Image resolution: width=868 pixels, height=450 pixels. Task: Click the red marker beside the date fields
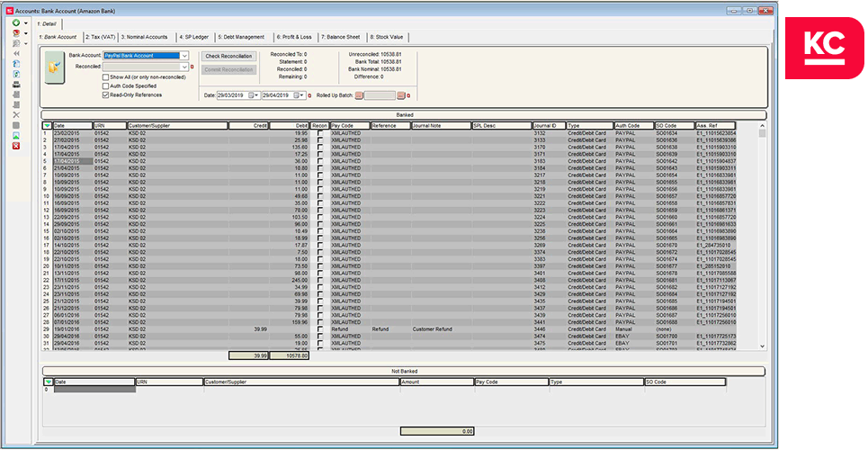pos(309,96)
